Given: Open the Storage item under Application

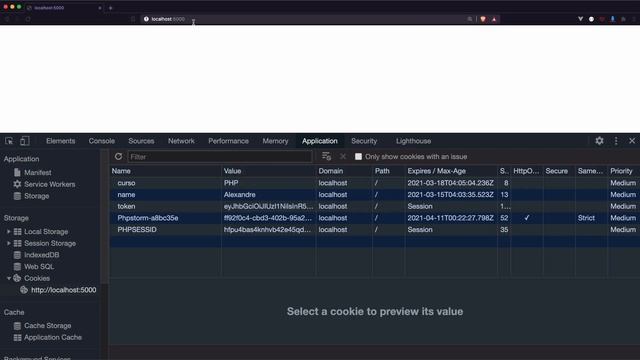Looking at the screenshot, I should (31, 196).
